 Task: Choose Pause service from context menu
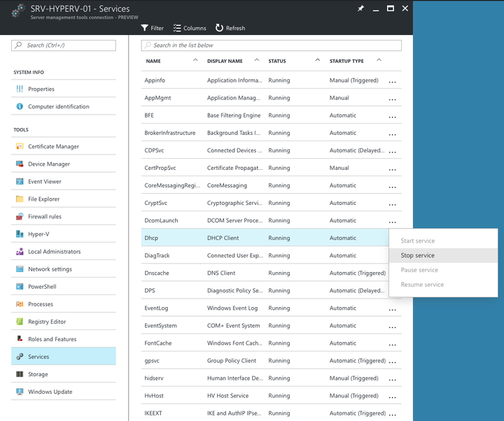tap(443, 270)
